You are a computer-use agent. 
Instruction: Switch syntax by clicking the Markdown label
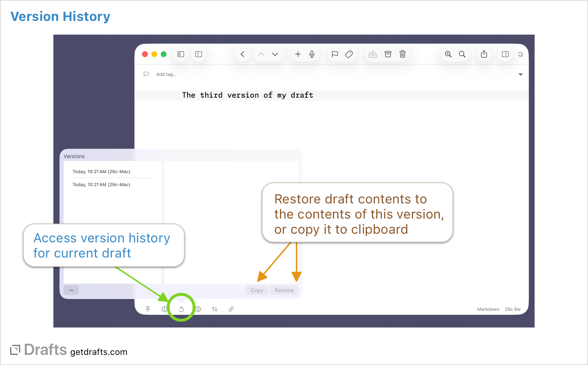[488, 309]
